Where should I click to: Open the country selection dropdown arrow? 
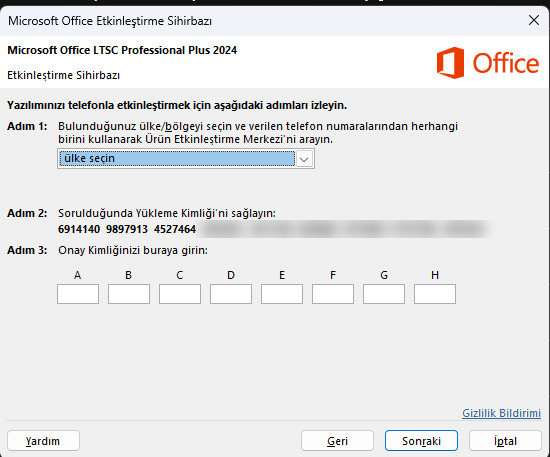[304, 159]
